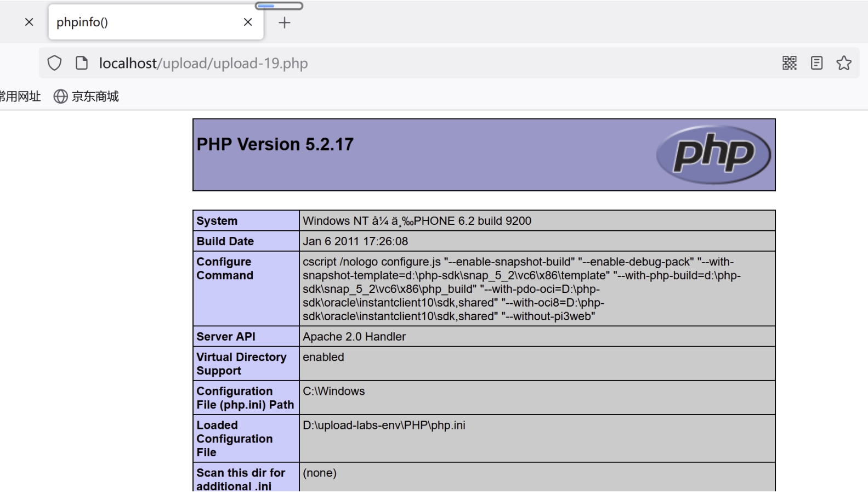Click the shield tracking protection icon
Image resolution: width=868 pixels, height=493 pixels.
click(54, 63)
